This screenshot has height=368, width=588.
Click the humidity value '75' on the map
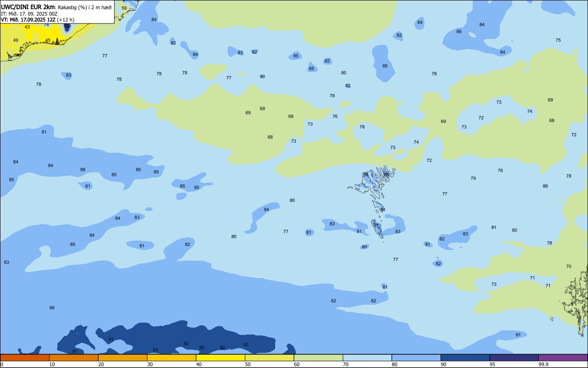point(558,40)
